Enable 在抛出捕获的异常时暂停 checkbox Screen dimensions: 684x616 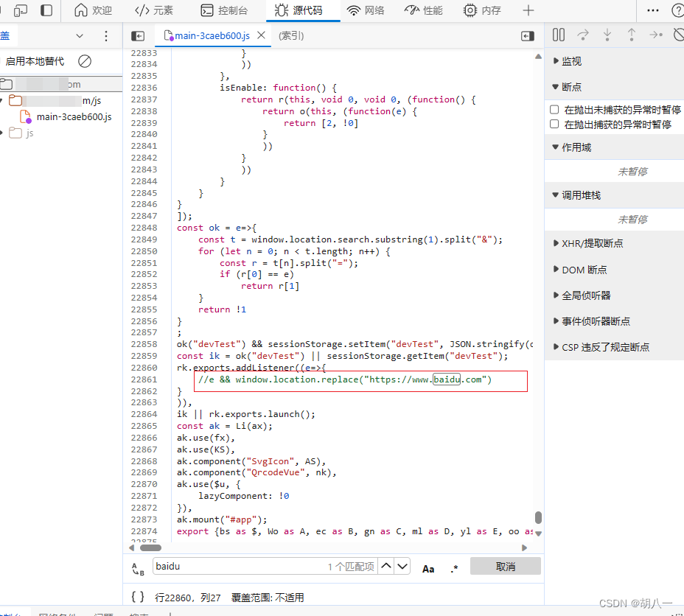pyautogui.click(x=554, y=125)
